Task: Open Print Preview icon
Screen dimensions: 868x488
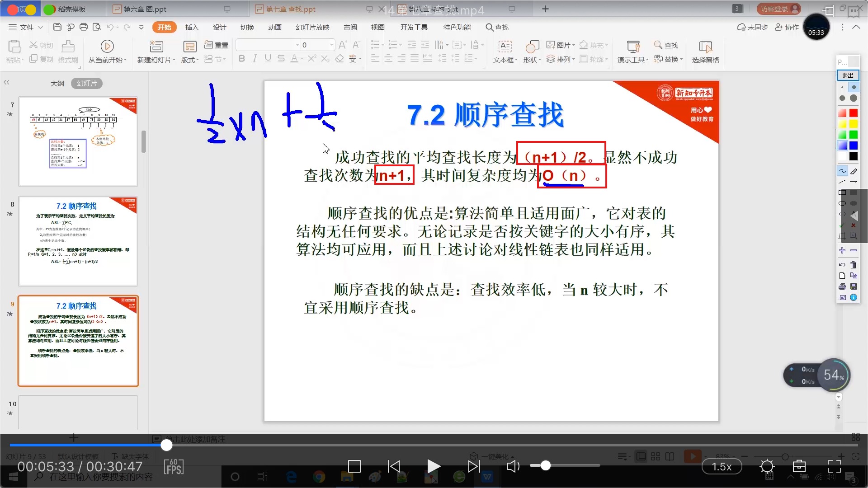Action: [x=97, y=27]
